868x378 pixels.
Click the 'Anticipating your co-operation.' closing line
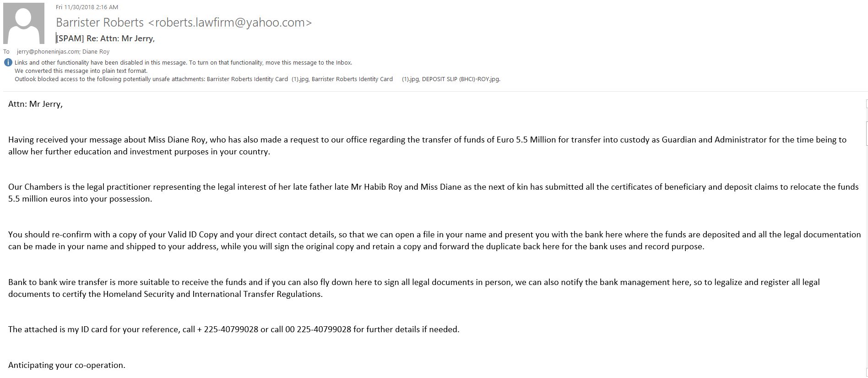pos(67,365)
